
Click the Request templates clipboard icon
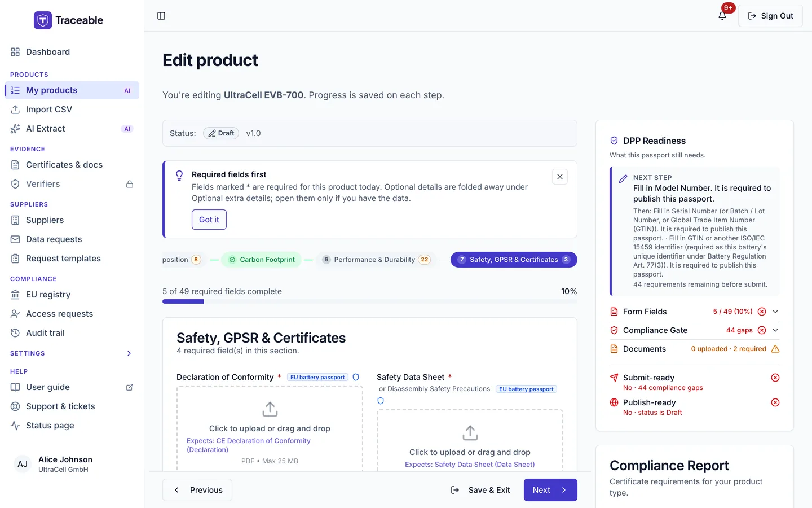pyautogui.click(x=15, y=259)
